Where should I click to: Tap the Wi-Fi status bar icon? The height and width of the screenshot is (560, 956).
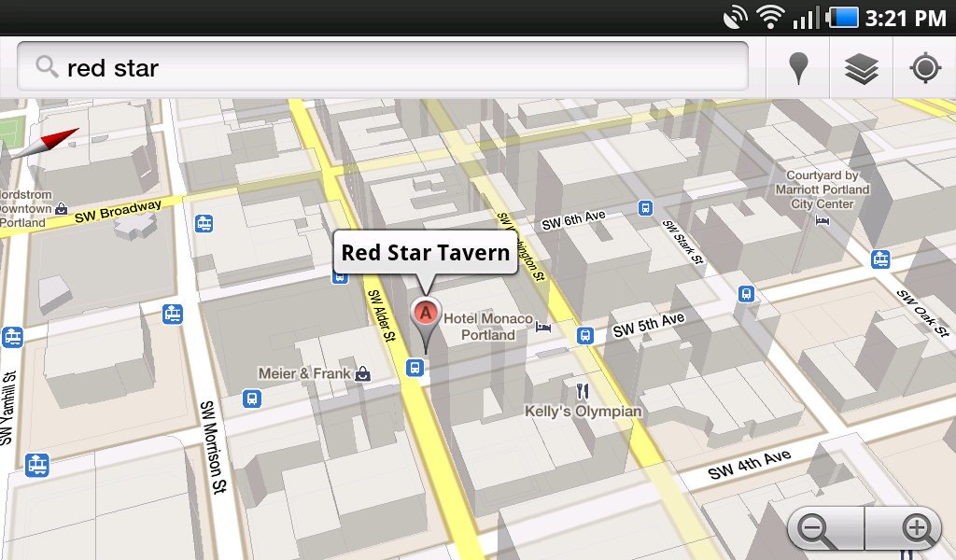tap(770, 17)
